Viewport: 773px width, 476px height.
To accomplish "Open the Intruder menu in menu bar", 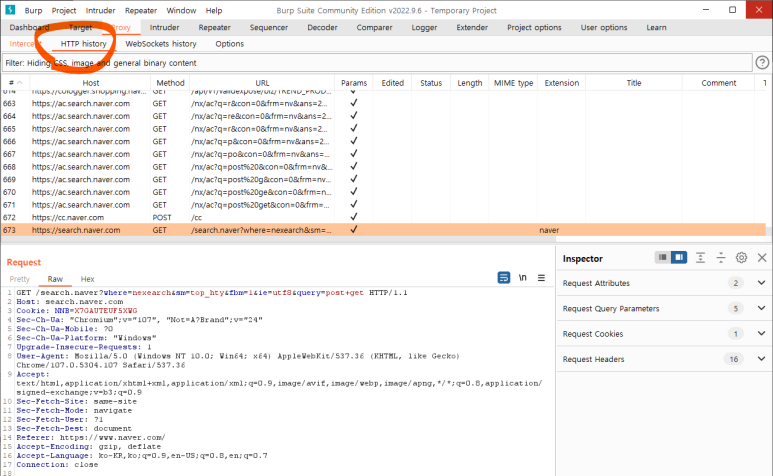I will pyautogui.click(x=101, y=10).
